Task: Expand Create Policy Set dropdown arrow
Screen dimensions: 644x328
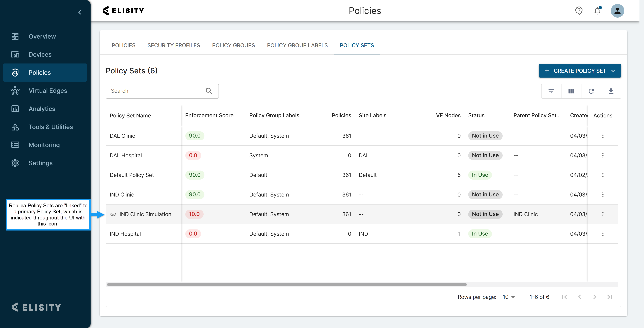Action: pyautogui.click(x=613, y=71)
